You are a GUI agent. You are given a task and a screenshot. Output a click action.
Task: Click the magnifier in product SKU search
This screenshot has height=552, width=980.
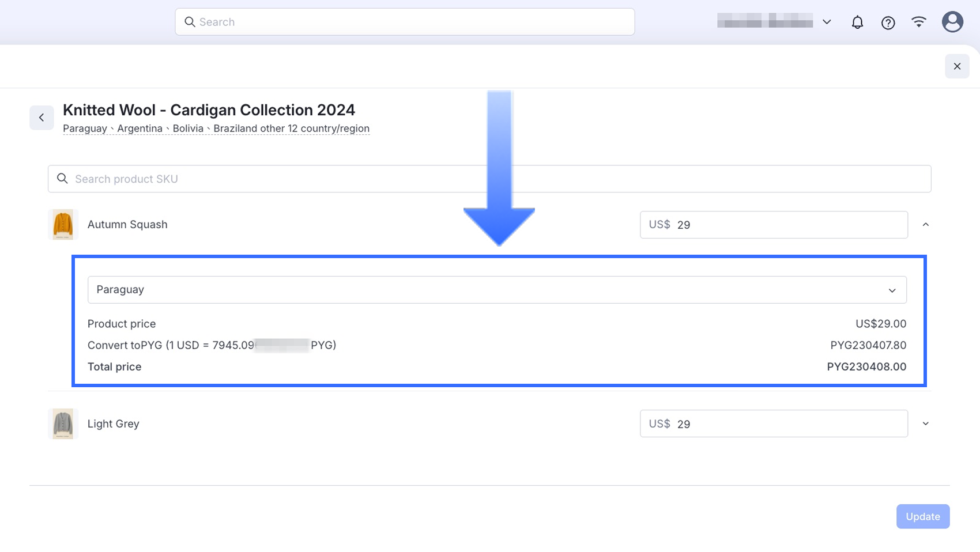pos(62,179)
